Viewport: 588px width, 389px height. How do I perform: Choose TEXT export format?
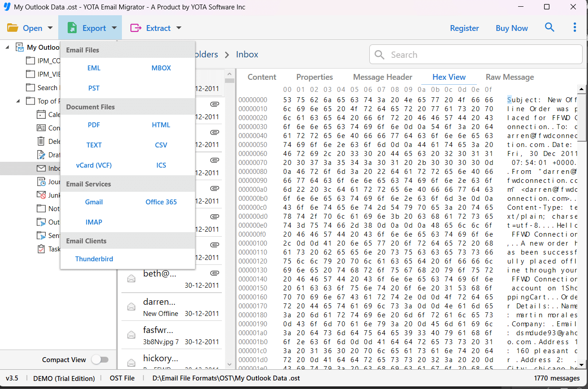tap(94, 145)
